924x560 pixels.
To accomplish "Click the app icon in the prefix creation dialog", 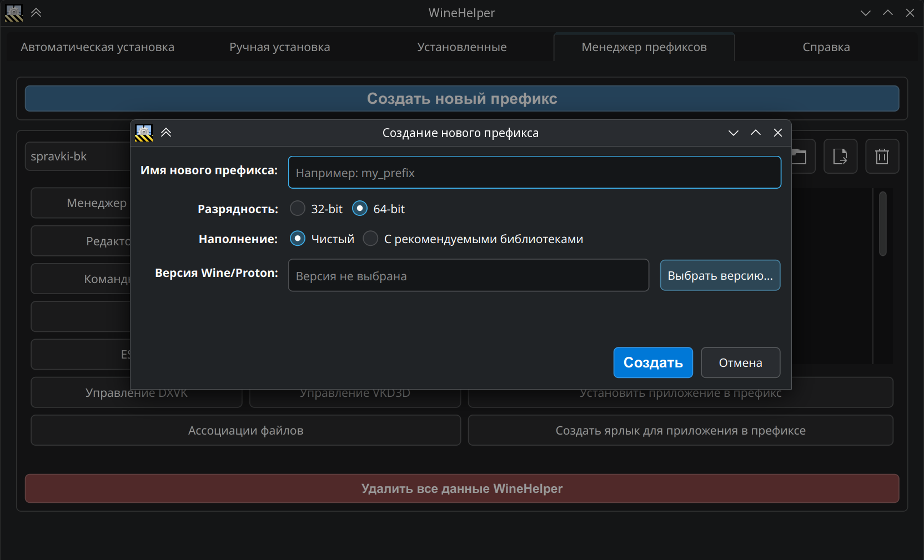I will (x=144, y=133).
